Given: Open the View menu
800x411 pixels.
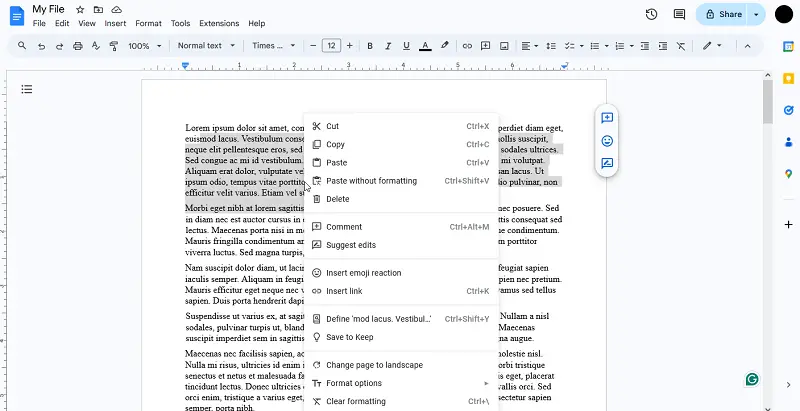Looking at the screenshot, I should coord(87,23).
